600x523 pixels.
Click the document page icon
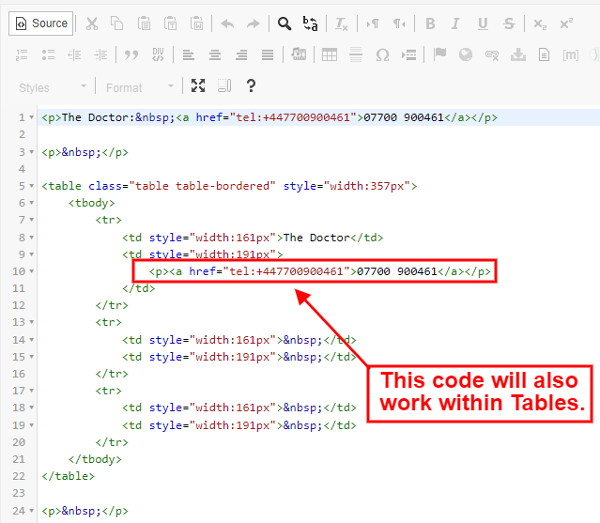(544, 55)
